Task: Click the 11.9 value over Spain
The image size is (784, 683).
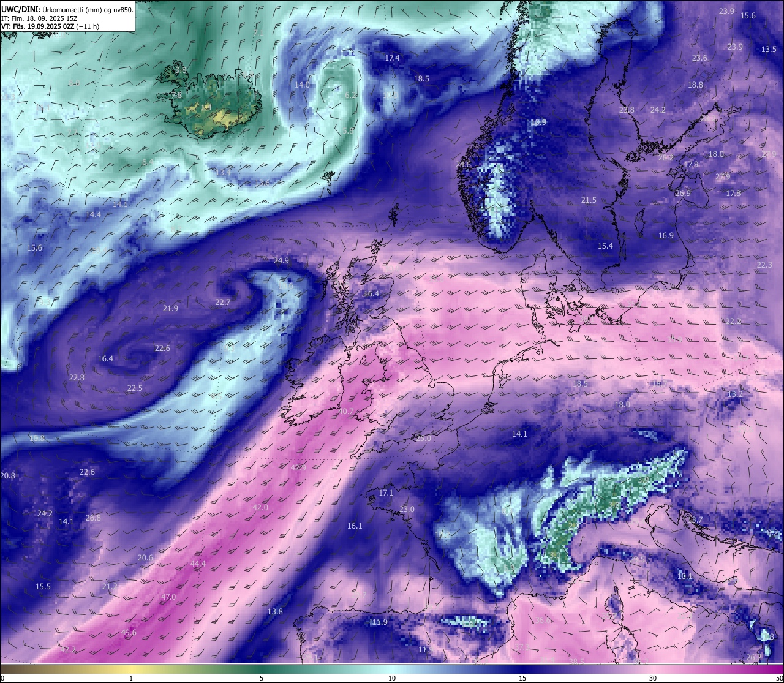Action: point(380,622)
